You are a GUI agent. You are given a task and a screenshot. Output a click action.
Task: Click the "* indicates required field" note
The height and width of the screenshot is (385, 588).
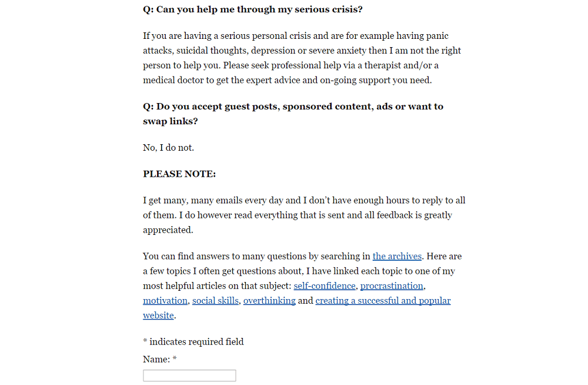pos(193,341)
